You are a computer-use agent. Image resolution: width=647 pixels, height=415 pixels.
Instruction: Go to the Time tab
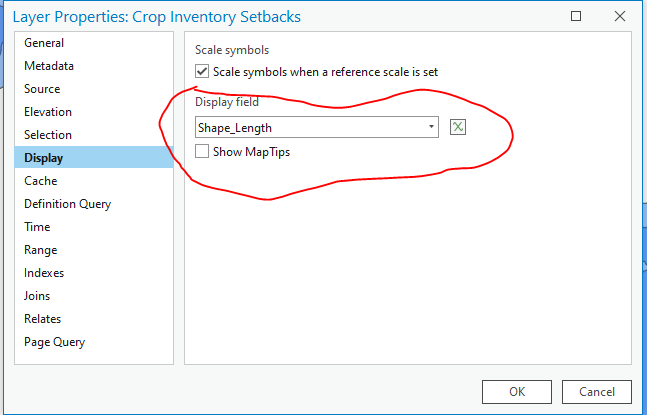37,227
